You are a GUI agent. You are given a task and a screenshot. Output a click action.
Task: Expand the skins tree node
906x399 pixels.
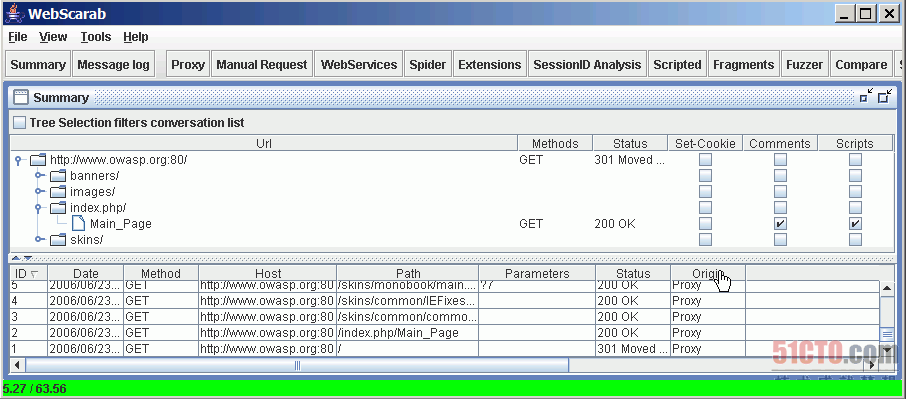click(39, 240)
